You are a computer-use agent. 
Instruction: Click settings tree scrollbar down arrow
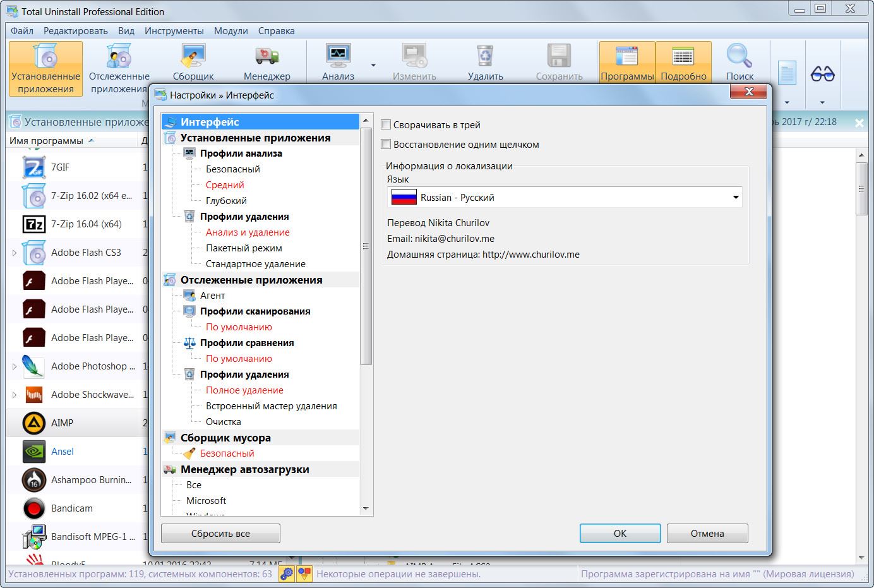coord(366,508)
